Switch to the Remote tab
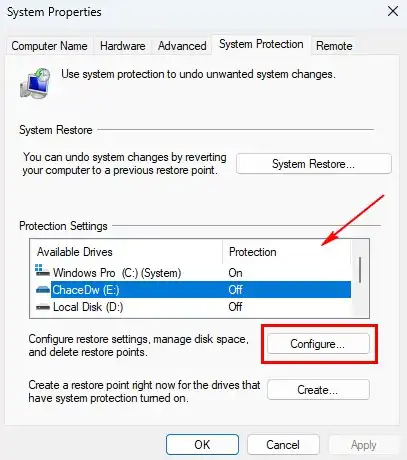The width and height of the screenshot is (407, 460). [x=334, y=46]
